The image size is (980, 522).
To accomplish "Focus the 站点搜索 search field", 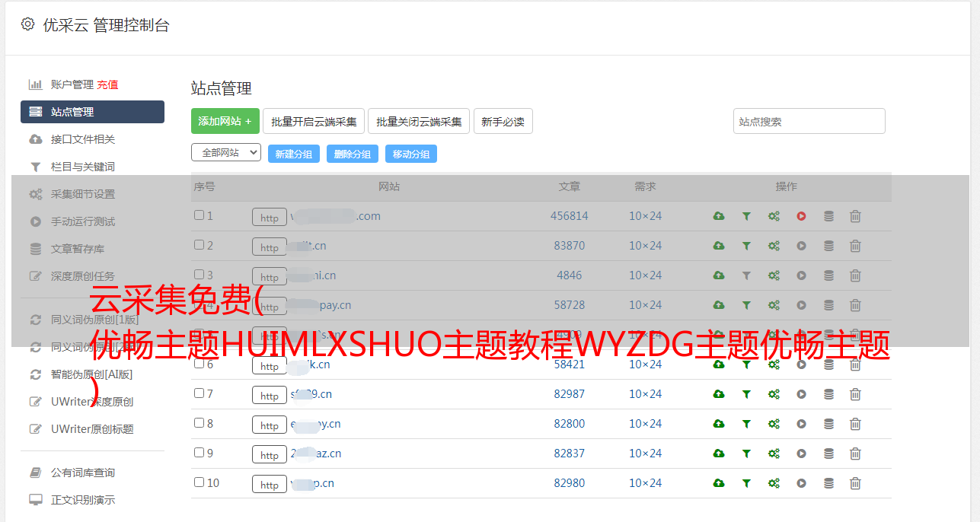I will coord(809,121).
